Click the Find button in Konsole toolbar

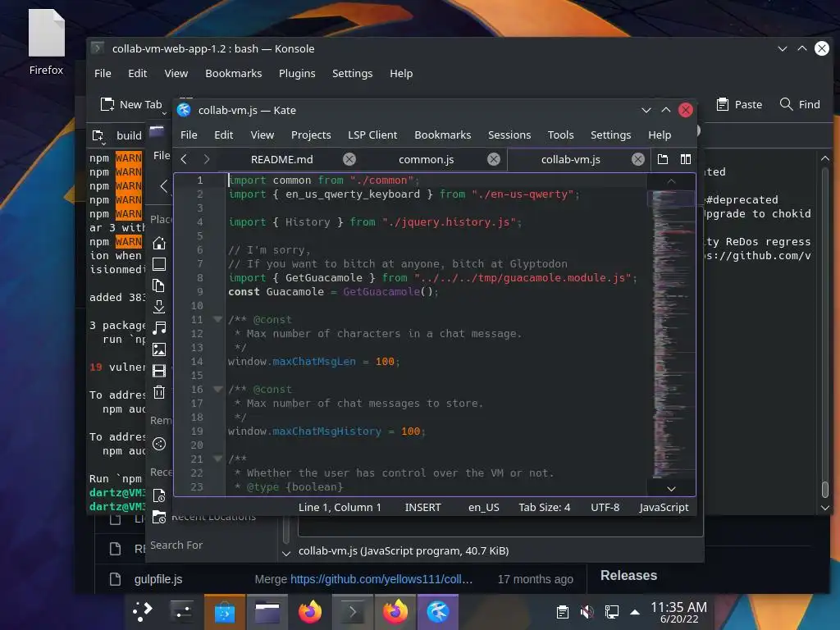pyautogui.click(x=799, y=104)
